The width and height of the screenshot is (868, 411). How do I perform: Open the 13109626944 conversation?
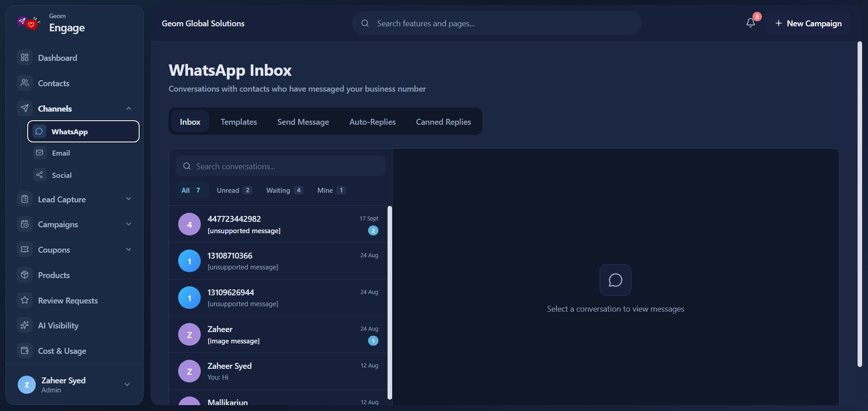coord(278,298)
